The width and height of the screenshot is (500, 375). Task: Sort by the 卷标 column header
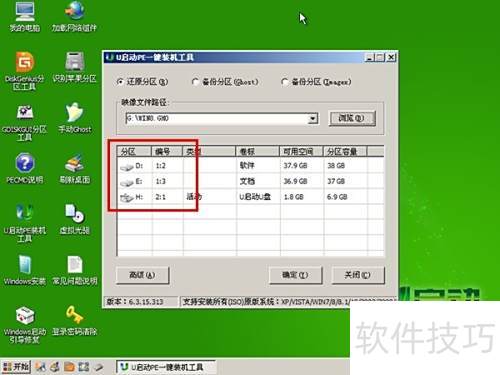257,152
